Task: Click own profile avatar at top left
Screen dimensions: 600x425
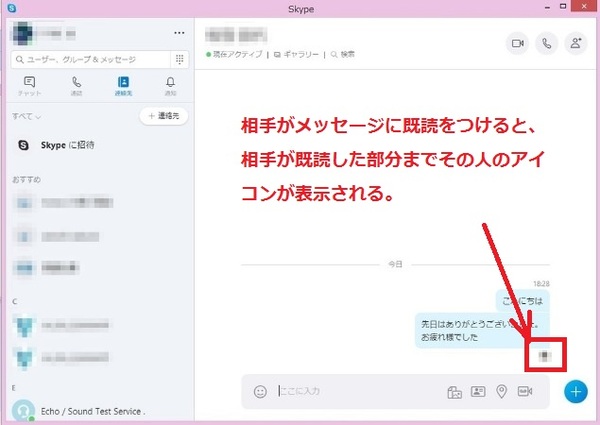Action: coord(23,33)
